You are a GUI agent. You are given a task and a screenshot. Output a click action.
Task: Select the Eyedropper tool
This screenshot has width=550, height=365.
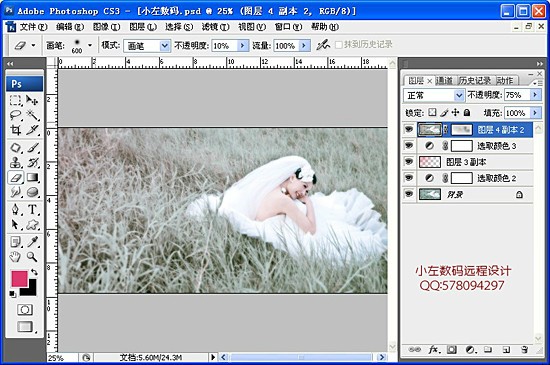pyautogui.click(x=32, y=242)
